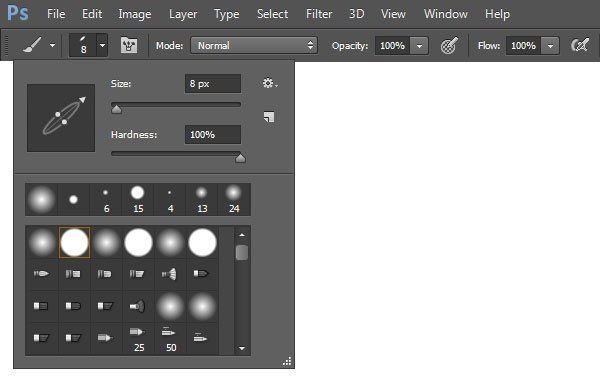
Task: Open the Layer menu
Action: [x=183, y=15]
